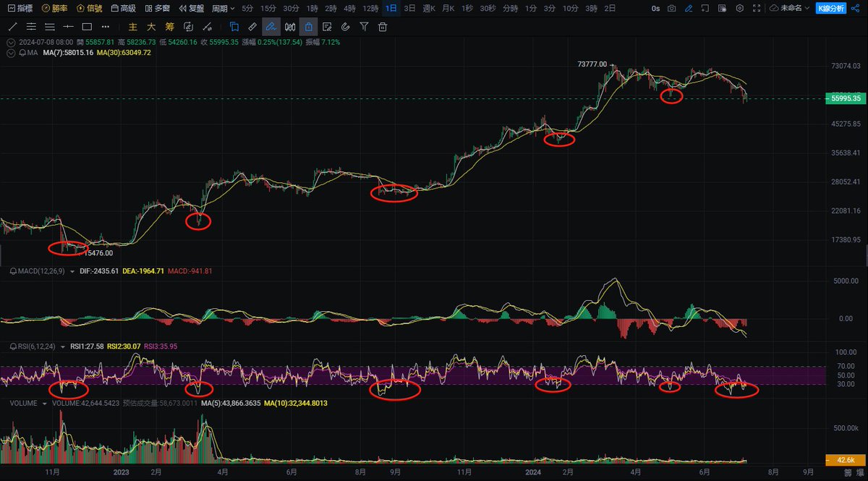
Task: Toggle the highlighted clipboard lock icon
Action: click(x=308, y=27)
